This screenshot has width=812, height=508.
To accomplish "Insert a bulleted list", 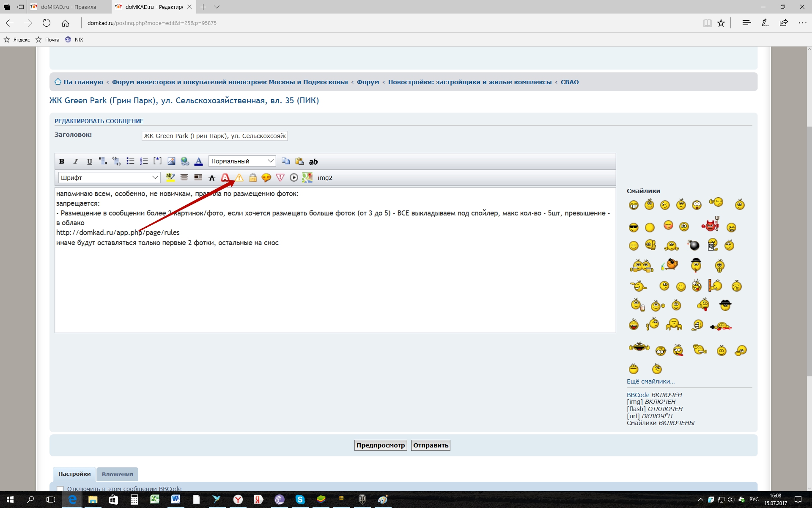I will pos(130,161).
